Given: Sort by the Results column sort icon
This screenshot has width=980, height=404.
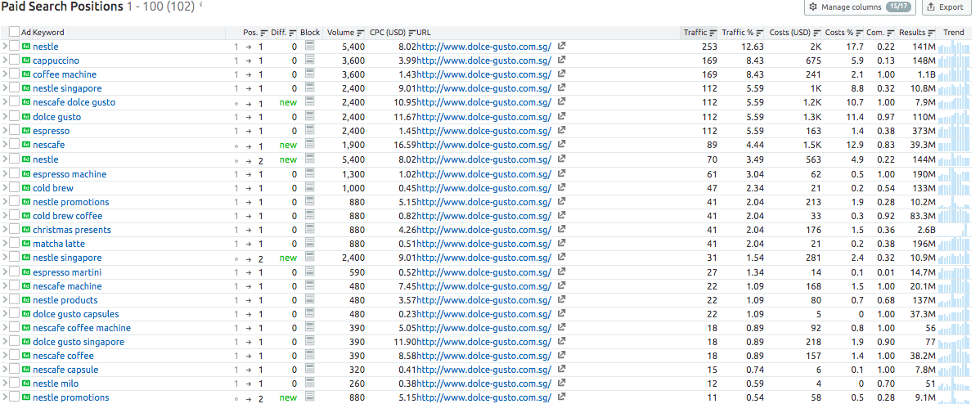Looking at the screenshot, I should point(931,33).
